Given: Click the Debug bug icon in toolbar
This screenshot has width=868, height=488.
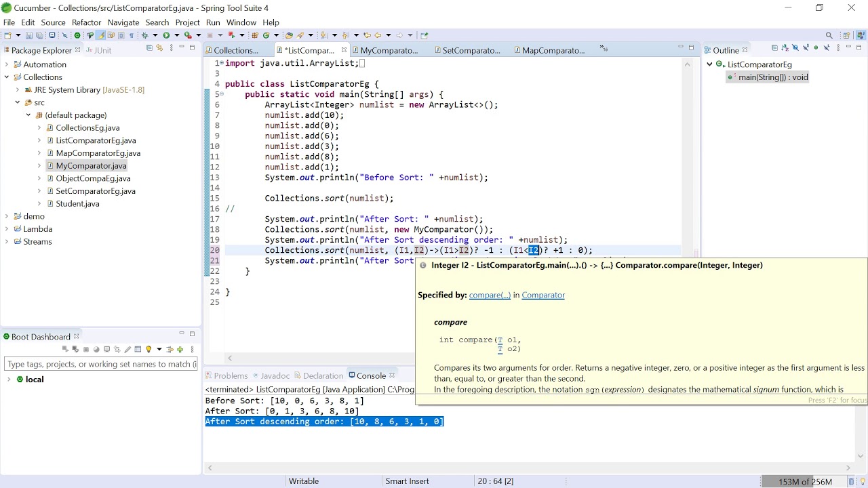Looking at the screenshot, I should (x=145, y=35).
